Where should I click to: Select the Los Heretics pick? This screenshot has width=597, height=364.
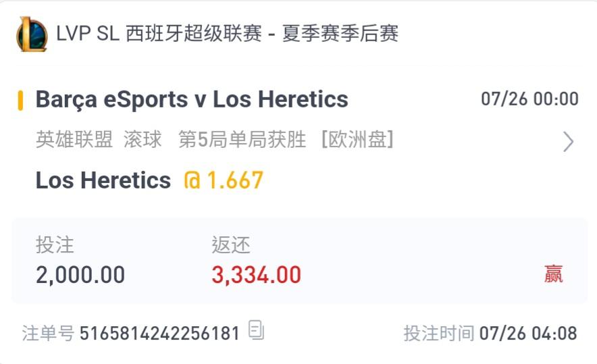pos(103,180)
